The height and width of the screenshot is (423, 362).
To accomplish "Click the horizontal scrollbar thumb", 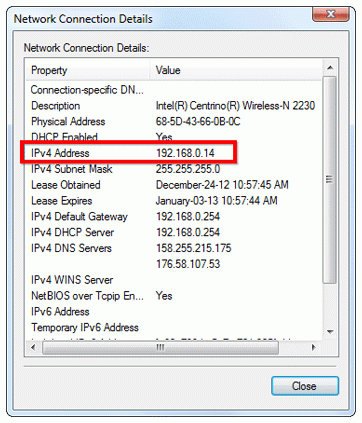I will point(160,347).
